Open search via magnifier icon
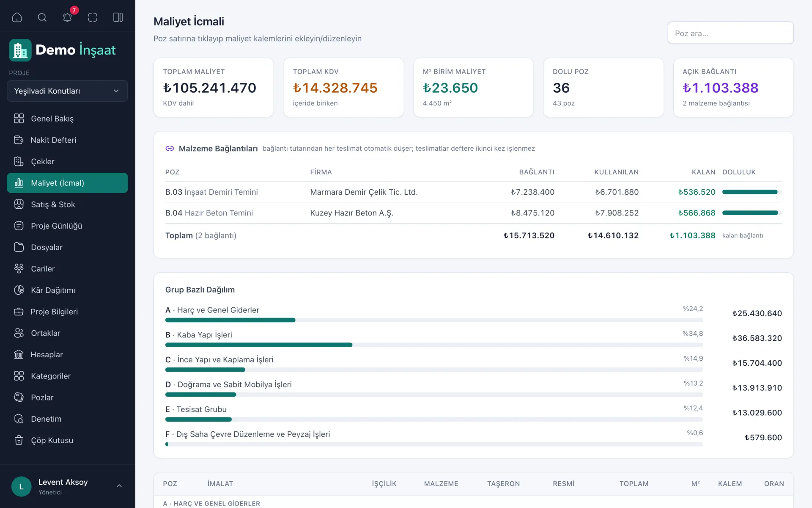The width and height of the screenshot is (812, 508). [42, 17]
